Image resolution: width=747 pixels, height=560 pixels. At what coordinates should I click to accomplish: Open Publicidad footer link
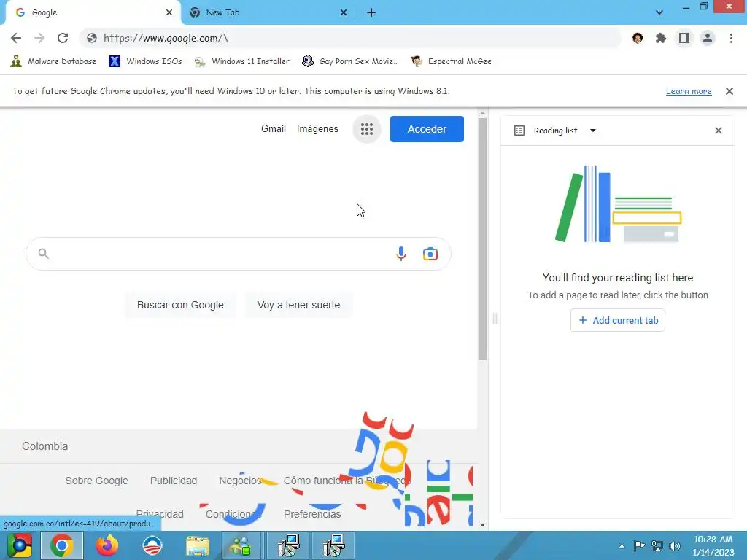[x=174, y=481]
